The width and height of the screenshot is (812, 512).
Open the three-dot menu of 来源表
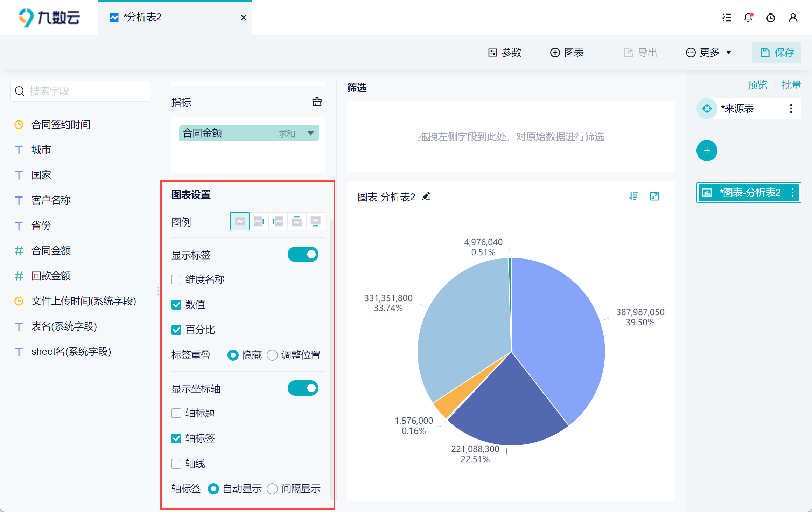[x=791, y=109]
